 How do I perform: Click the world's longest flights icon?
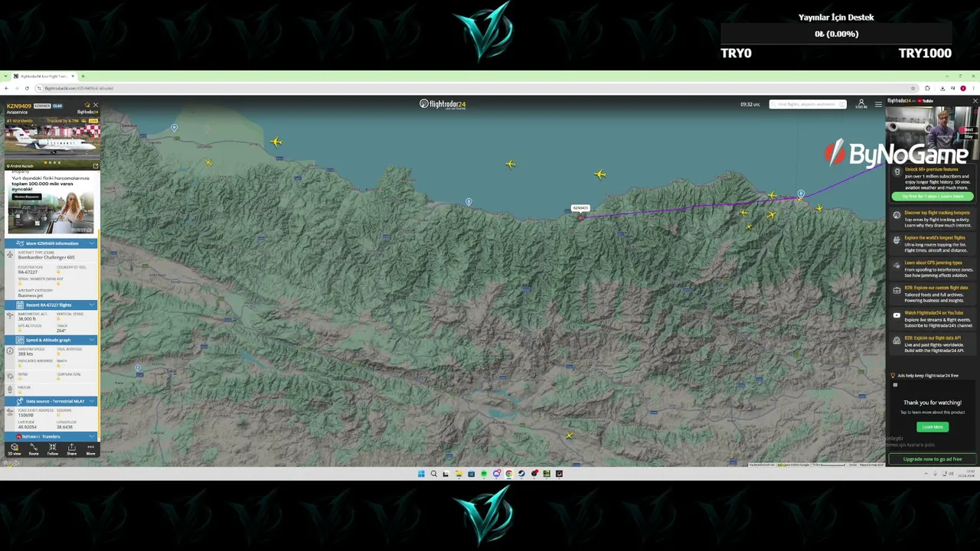click(x=897, y=240)
